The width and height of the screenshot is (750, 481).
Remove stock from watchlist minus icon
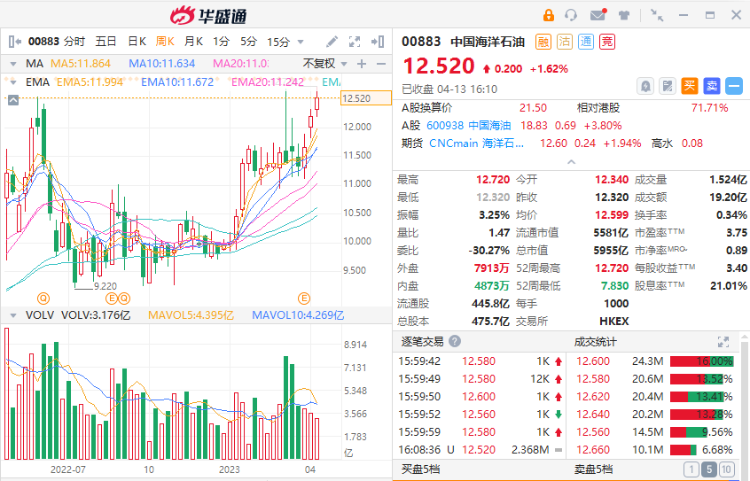pos(734,86)
